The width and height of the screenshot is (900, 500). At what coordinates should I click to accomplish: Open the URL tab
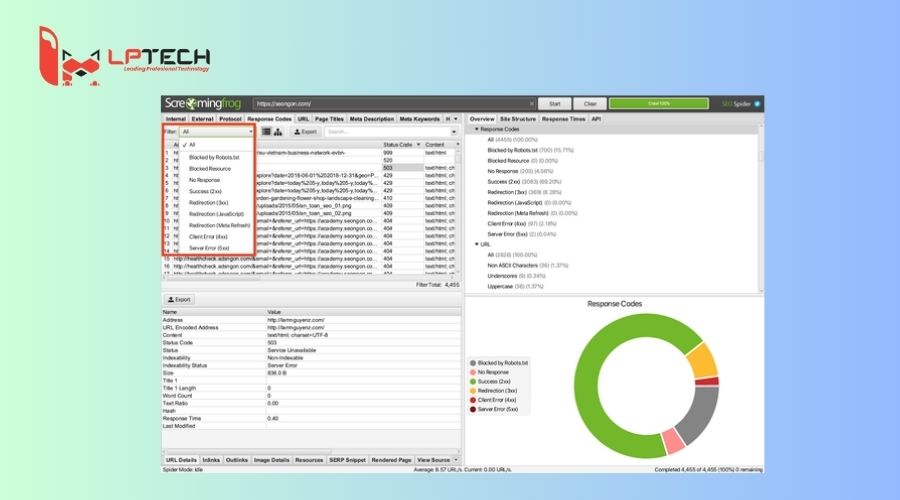(x=303, y=119)
